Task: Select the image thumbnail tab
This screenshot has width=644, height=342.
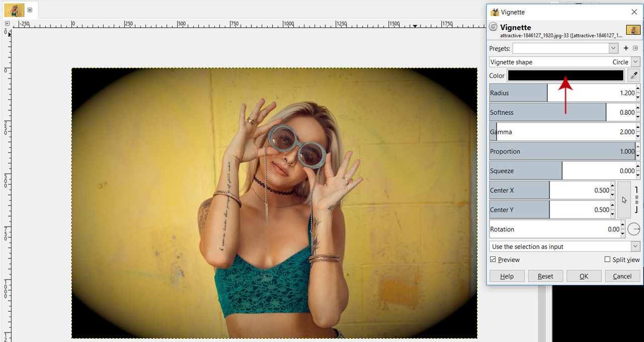Action: pos(14,10)
